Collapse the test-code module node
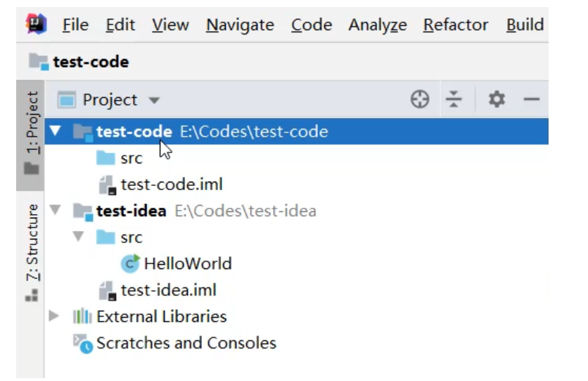 pyautogui.click(x=56, y=132)
